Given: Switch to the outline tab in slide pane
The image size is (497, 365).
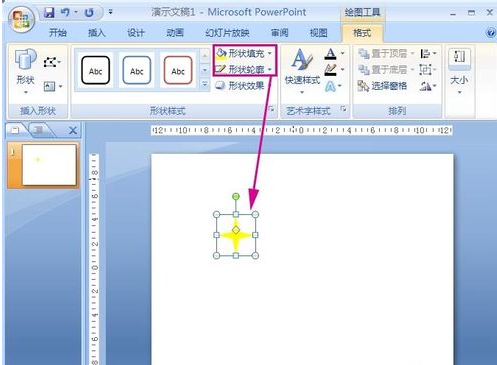Looking at the screenshot, I should coord(39,130).
